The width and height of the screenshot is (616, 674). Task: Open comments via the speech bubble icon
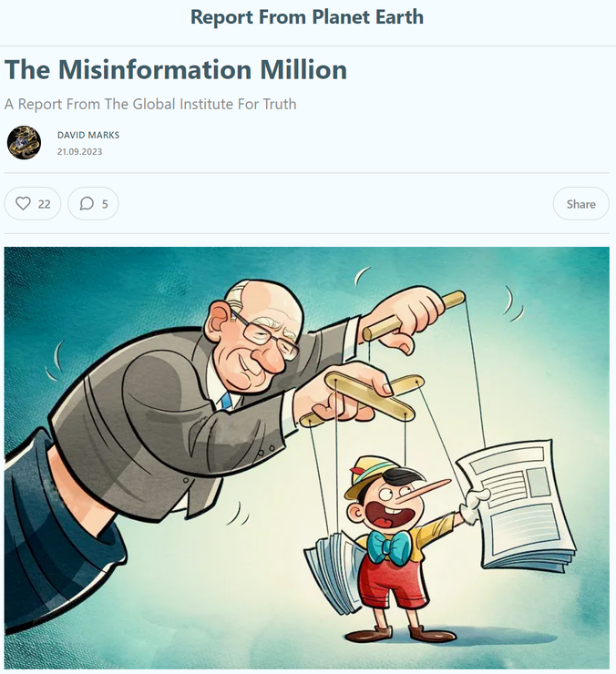tap(87, 203)
